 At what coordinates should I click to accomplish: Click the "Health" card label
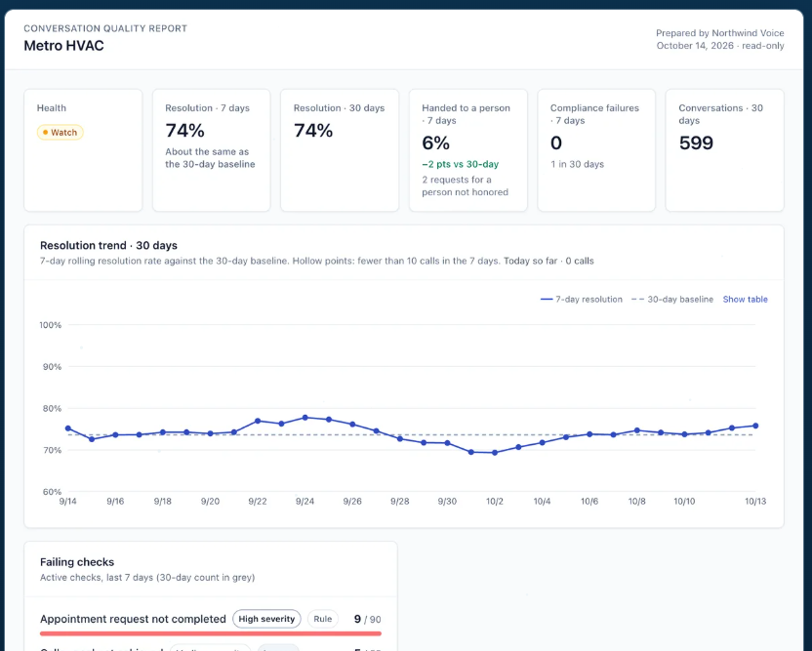[x=52, y=108]
